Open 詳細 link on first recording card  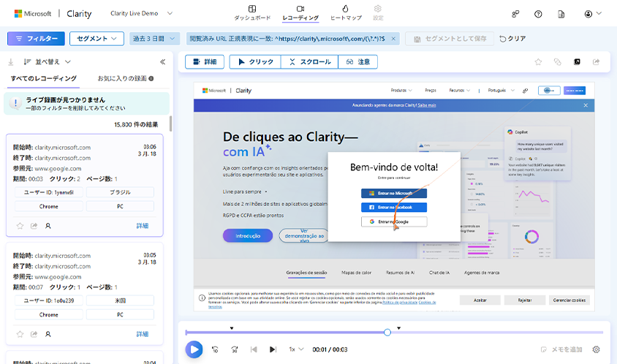[142, 226]
